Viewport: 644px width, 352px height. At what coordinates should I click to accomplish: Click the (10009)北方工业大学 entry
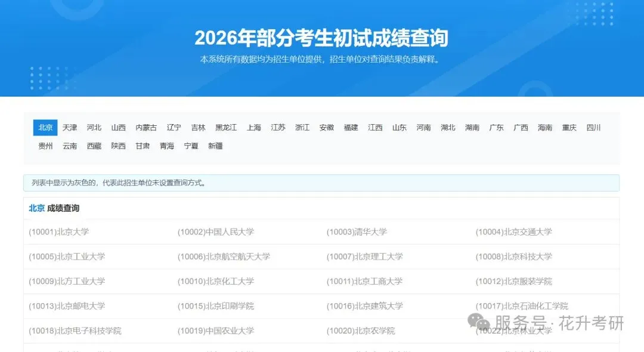click(x=67, y=282)
